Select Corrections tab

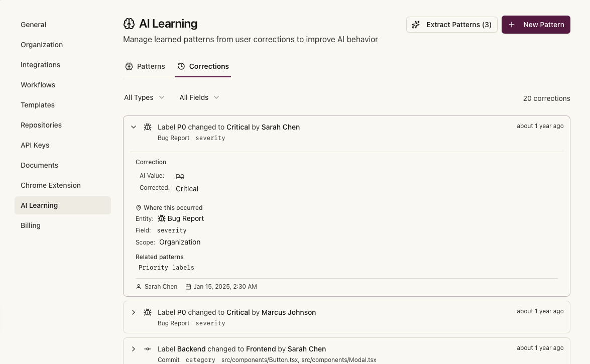203,66
